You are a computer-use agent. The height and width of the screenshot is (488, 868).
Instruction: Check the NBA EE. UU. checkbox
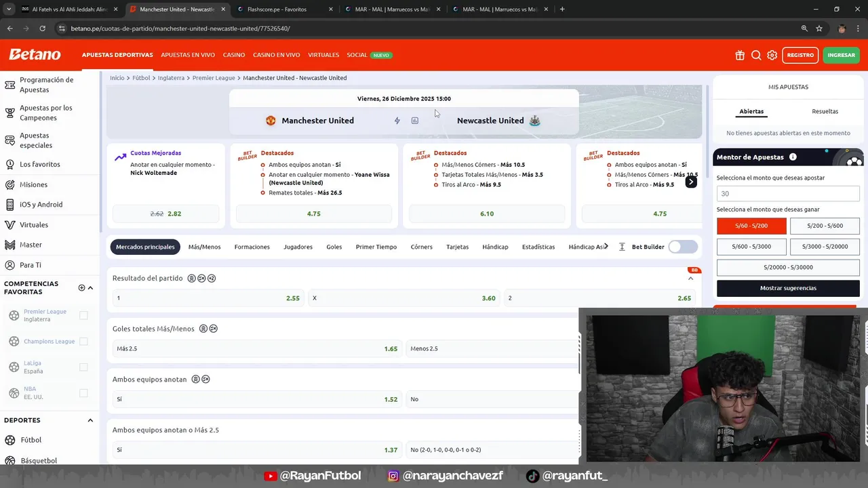83,392
